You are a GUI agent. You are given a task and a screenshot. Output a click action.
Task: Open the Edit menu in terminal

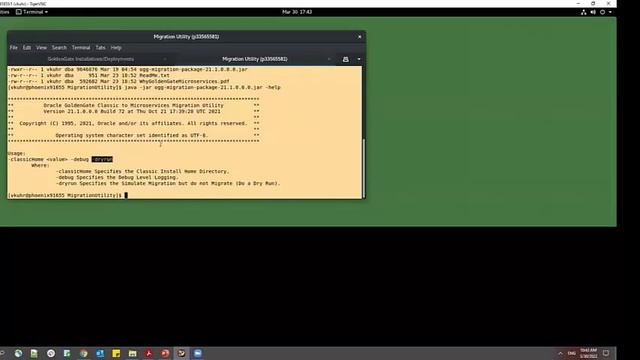pyautogui.click(x=27, y=48)
